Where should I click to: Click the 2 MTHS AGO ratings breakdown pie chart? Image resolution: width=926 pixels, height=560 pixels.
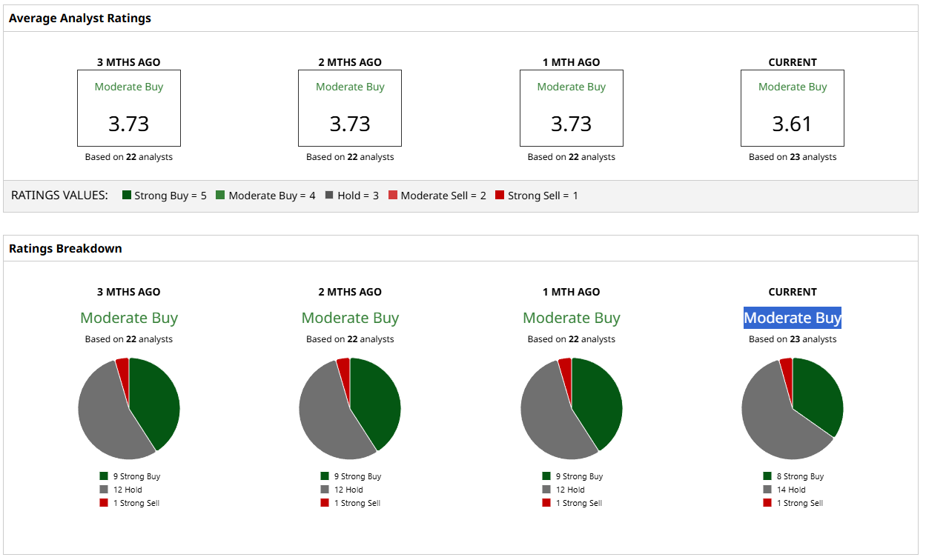[350, 408]
